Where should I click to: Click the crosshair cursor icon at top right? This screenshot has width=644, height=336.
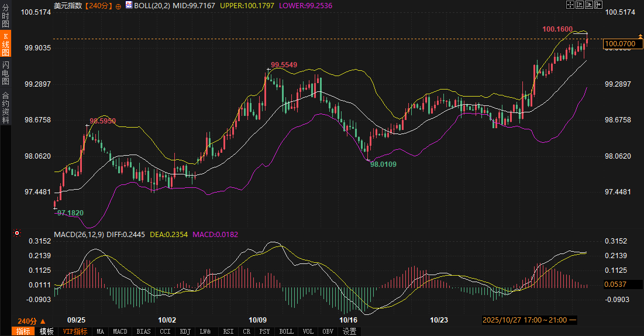click(570, 5)
